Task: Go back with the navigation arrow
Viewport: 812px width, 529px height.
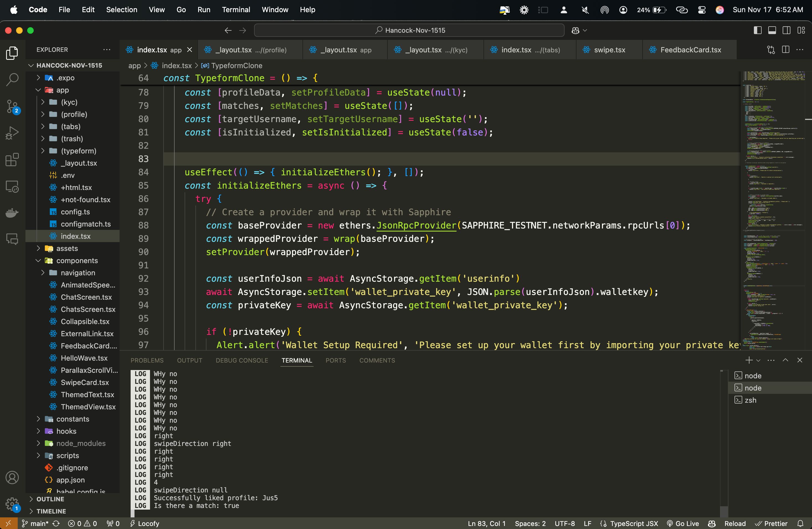Action: pos(228,30)
